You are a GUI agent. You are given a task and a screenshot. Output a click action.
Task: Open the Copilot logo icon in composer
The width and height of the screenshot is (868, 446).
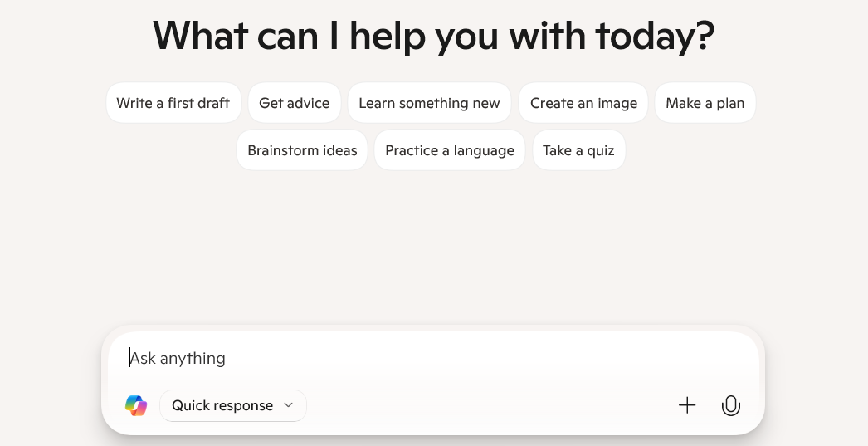[136, 405]
